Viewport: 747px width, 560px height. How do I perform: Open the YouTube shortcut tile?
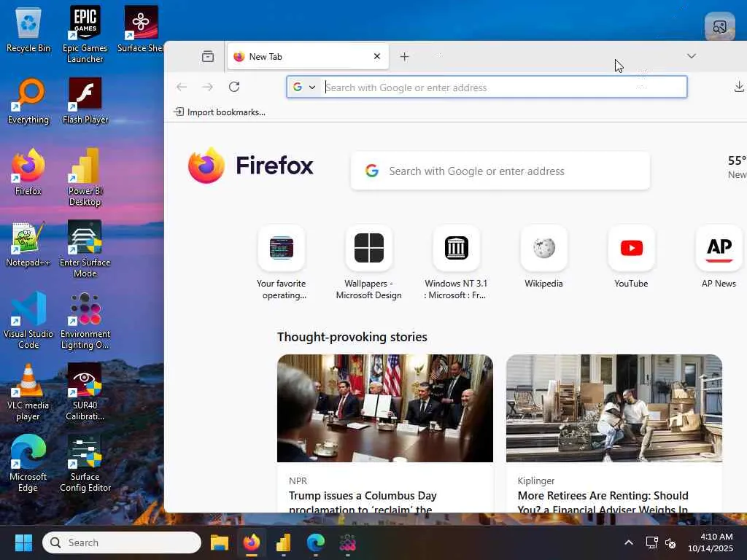631,257
